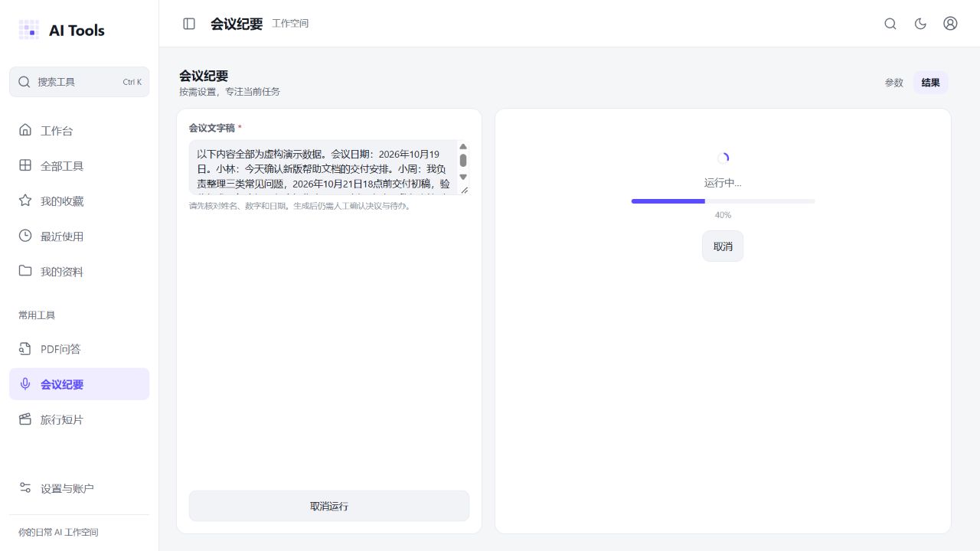
Task: Click the 搜索工具 search field
Action: click(80, 82)
